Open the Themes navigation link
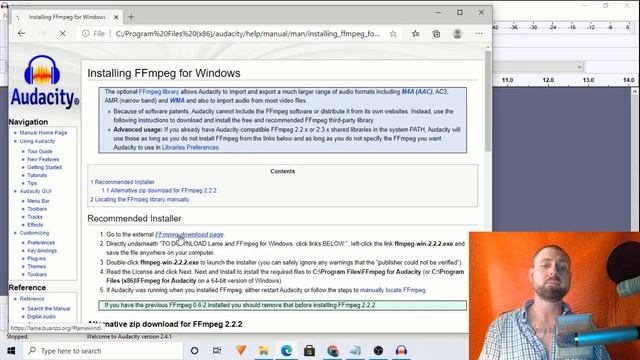The width and height of the screenshot is (640, 360). point(36,267)
